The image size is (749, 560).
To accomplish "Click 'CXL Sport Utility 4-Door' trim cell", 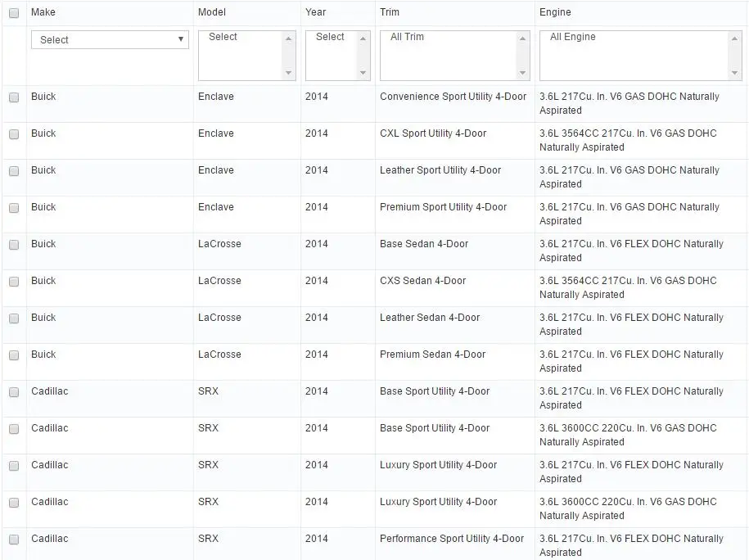I will coord(433,133).
